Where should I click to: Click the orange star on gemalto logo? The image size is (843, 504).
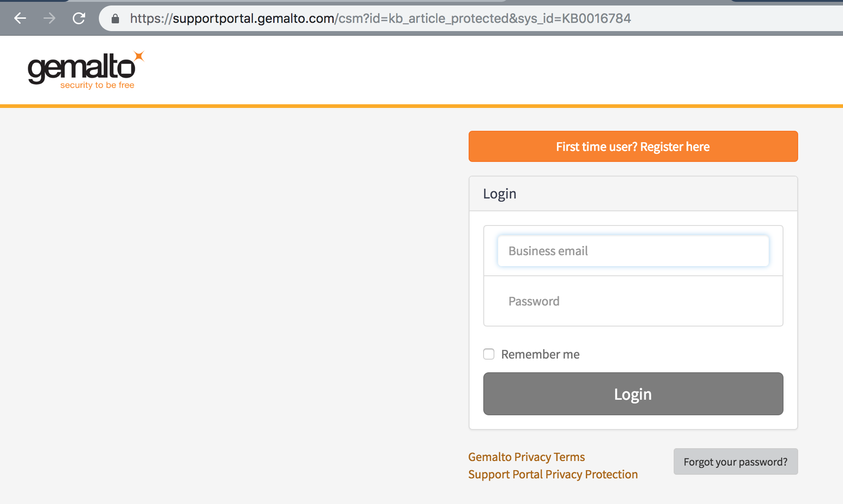tap(139, 56)
